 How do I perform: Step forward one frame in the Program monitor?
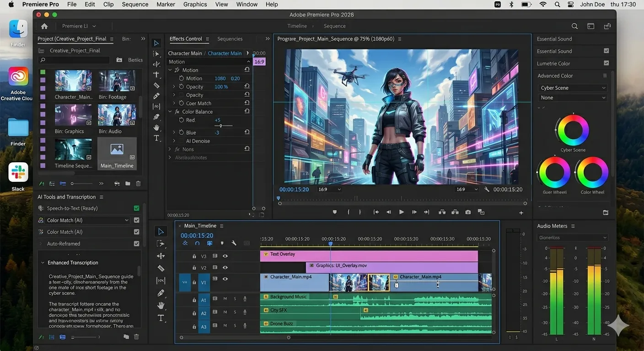tap(414, 212)
